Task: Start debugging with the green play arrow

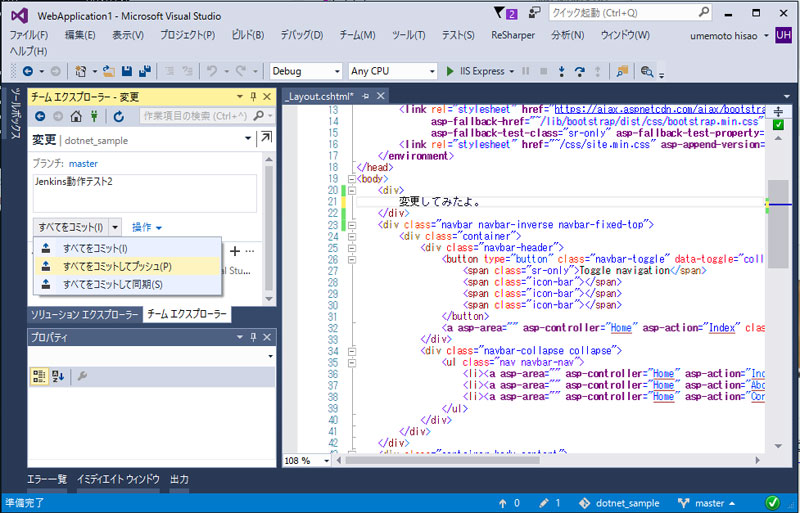Action: pyautogui.click(x=450, y=71)
